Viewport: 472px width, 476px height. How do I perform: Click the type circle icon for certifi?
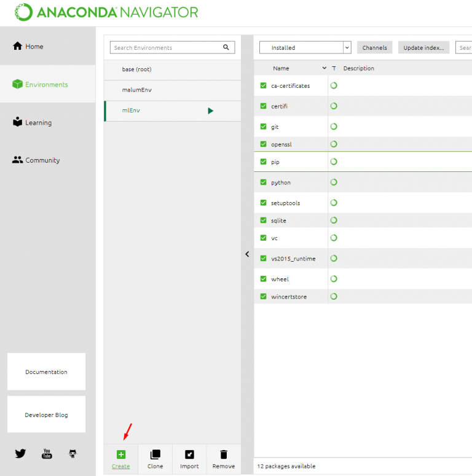point(334,106)
